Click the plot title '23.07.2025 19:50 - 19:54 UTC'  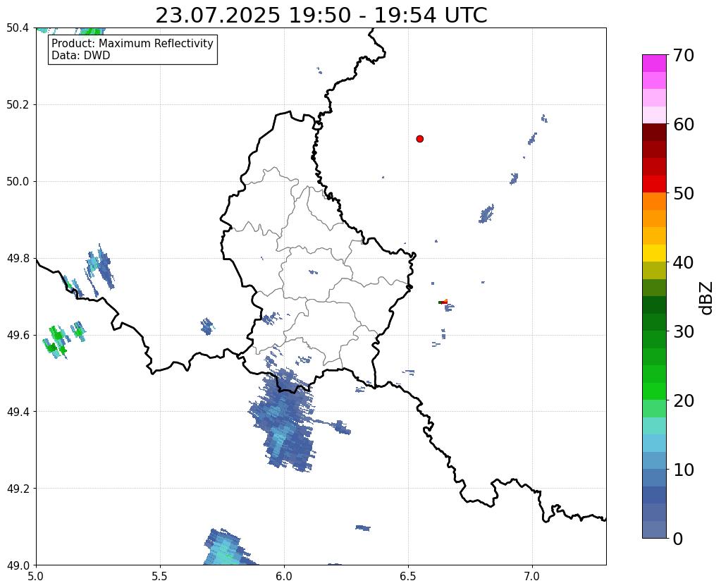click(x=321, y=15)
